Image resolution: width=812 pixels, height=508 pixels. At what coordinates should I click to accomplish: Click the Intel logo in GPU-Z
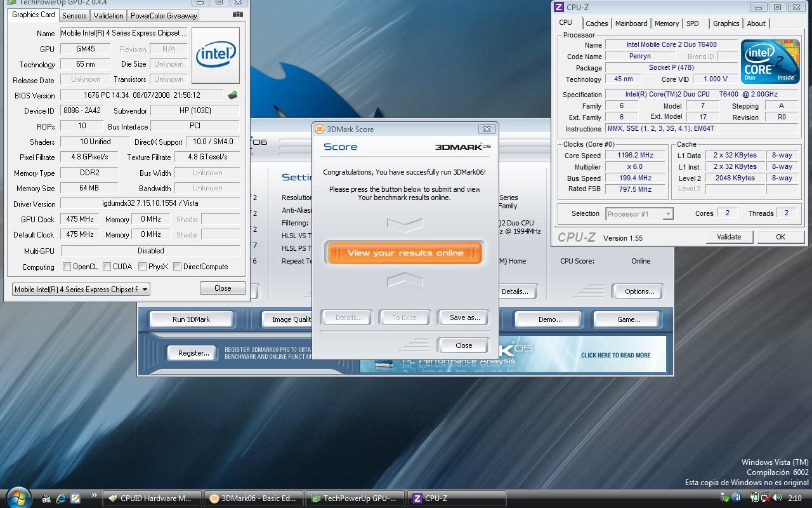pos(216,55)
